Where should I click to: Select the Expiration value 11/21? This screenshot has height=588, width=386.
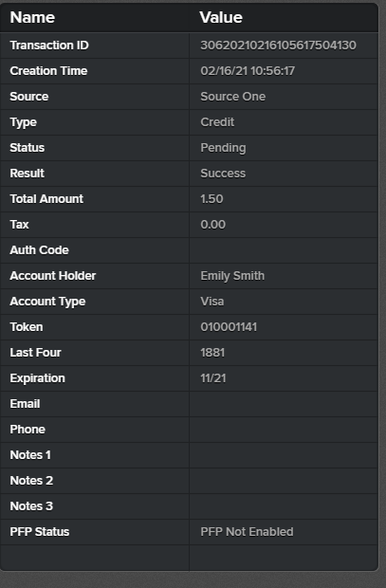pyautogui.click(x=213, y=378)
